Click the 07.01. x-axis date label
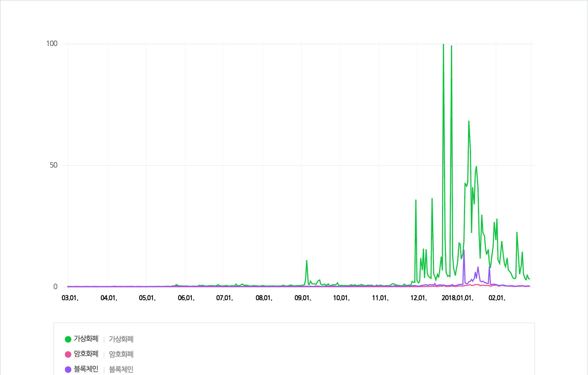This screenshot has width=588, height=375. pyautogui.click(x=225, y=298)
